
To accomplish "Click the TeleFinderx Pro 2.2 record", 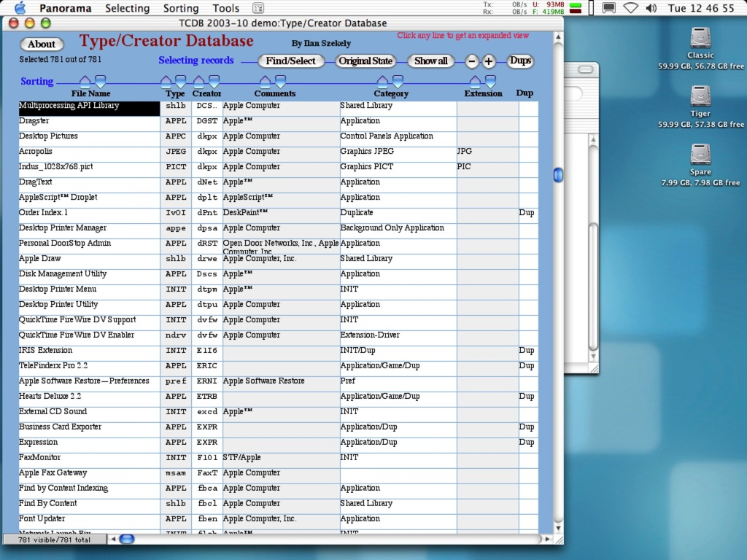I will (x=278, y=367).
